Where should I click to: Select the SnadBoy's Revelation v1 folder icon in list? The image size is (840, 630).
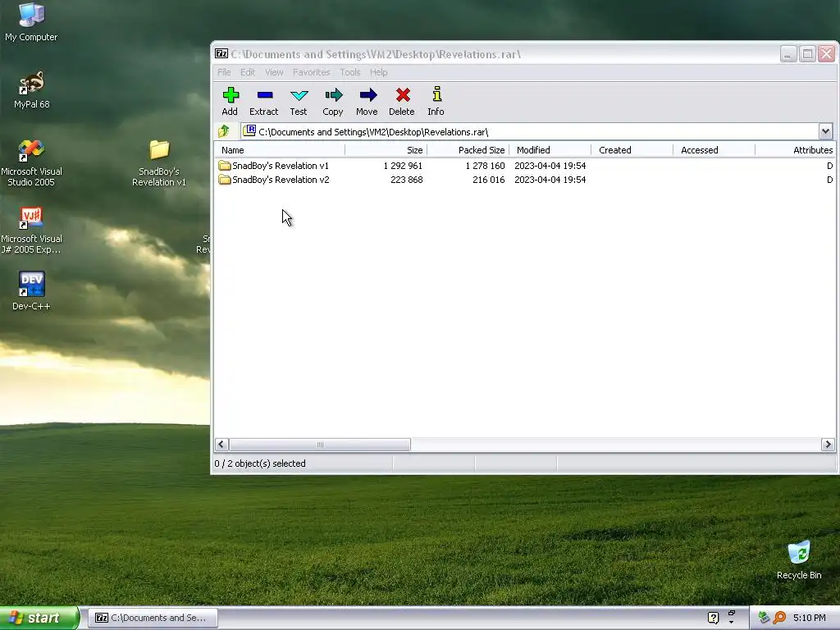pos(225,166)
